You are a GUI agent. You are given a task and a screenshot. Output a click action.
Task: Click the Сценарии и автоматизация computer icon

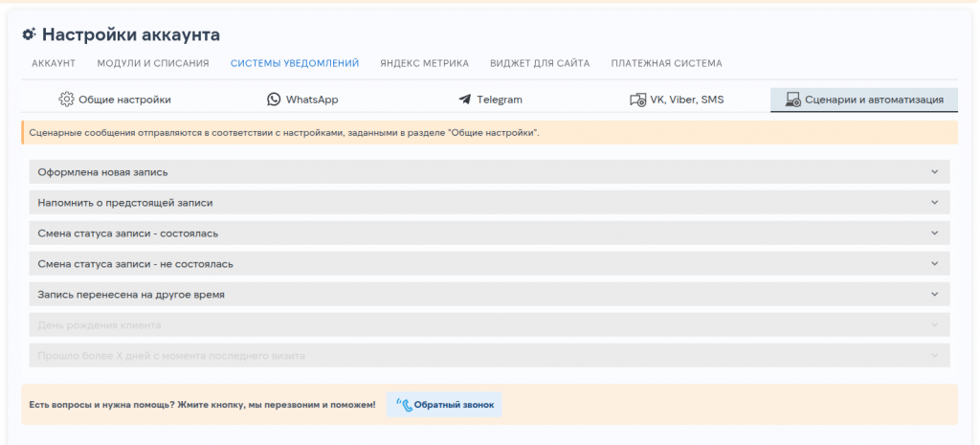click(x=792, y=100)
